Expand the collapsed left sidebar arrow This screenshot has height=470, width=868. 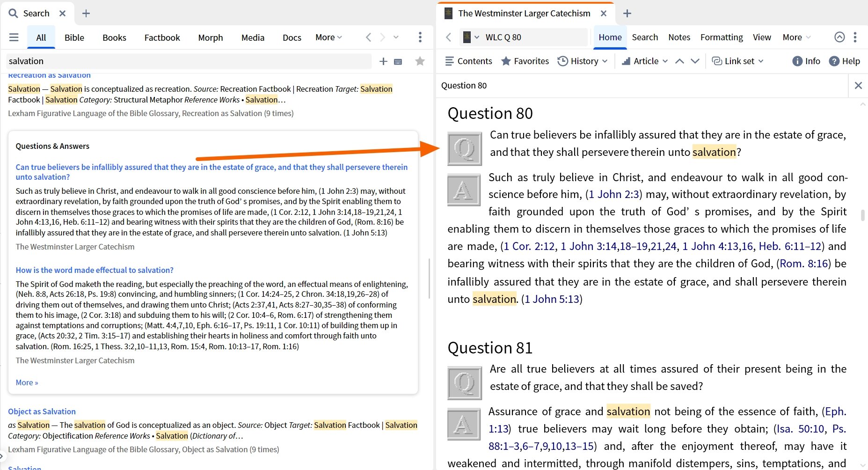click(x=2, y=455)
